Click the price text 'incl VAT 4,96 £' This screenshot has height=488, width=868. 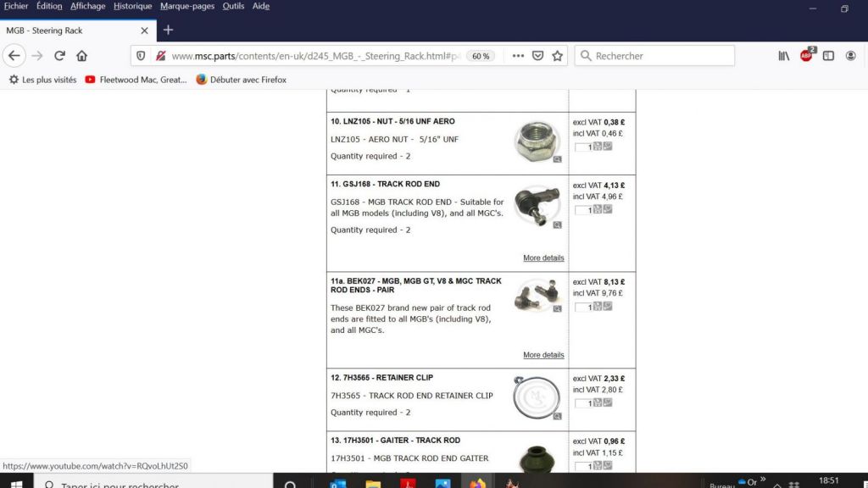click(598, 197)
